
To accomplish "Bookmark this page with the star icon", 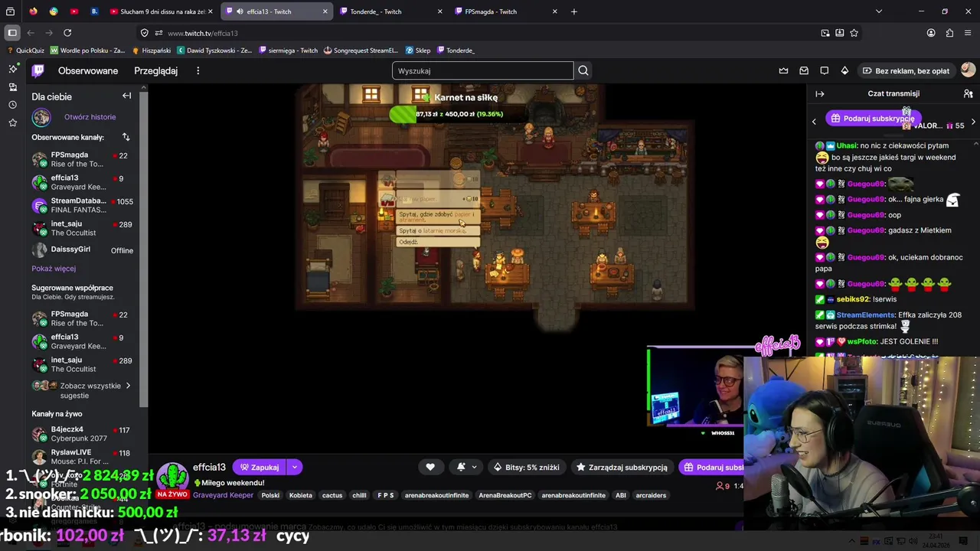I will tap(854, 33).
